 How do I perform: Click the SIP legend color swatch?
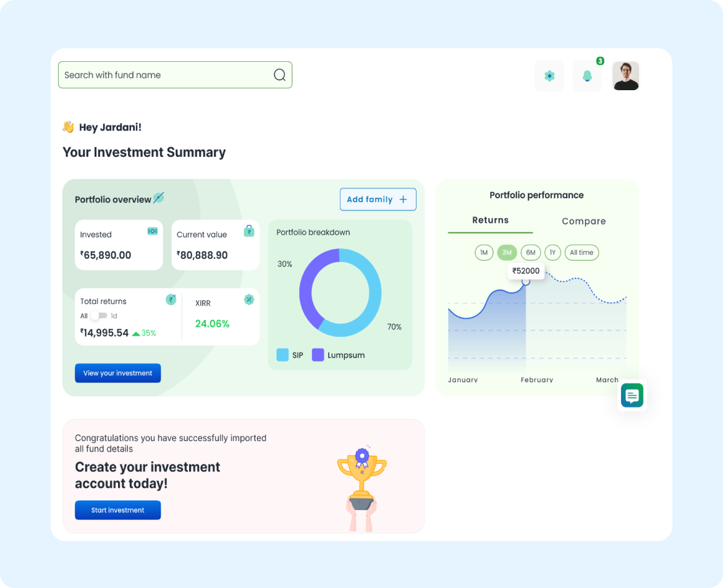pyautogui.click(x=282, y=355)
